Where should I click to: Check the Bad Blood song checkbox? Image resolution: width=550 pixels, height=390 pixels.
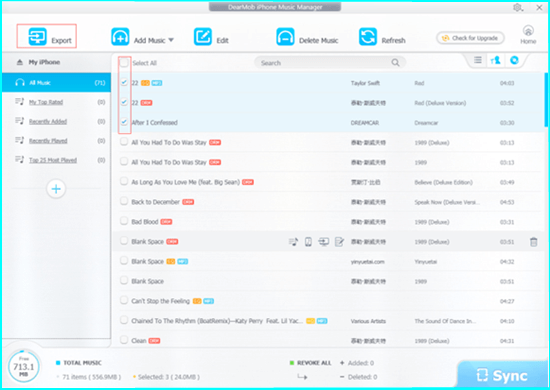(x=124, y=221)
